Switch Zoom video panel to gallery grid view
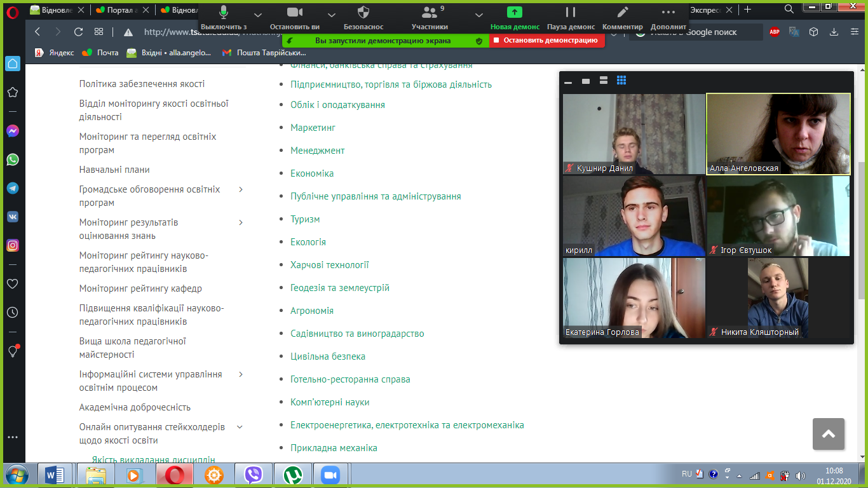The height and width of the screenshot is (488, 868). pyautogui.click(x=621, y=81)
